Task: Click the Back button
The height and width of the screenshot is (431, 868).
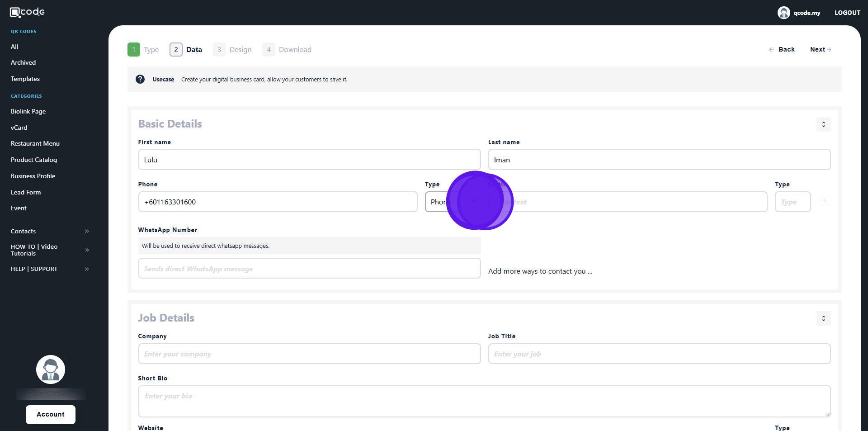Action: point(782,49)
